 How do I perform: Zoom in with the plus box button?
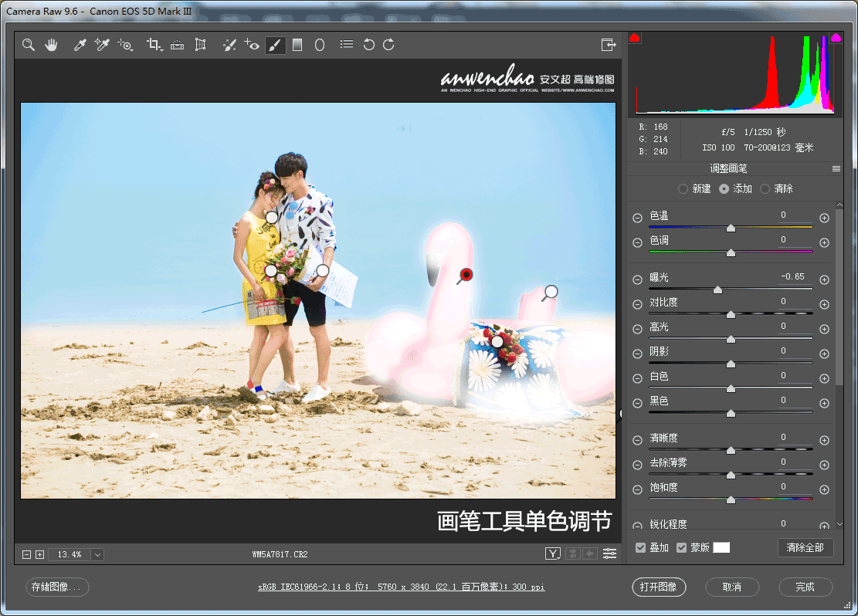click(39, 554)
